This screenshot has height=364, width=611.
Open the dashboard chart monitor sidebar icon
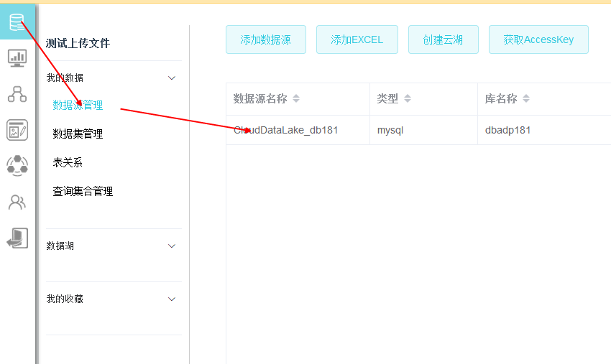click(x=17, y=57)
